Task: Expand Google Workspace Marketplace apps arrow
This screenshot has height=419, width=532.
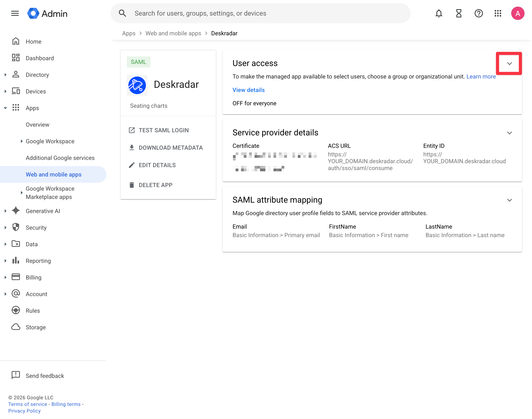Action: (22, 192)
